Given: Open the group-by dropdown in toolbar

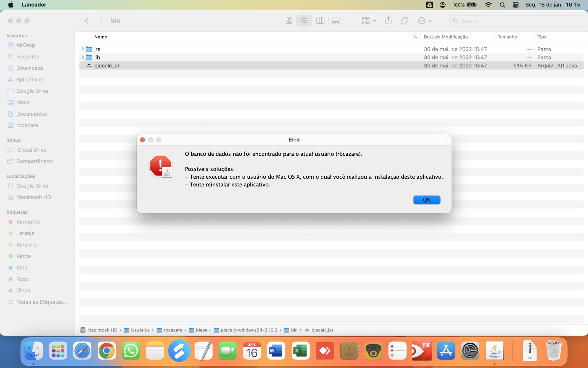Looking at the screenshot, I should tap(369, 21).
